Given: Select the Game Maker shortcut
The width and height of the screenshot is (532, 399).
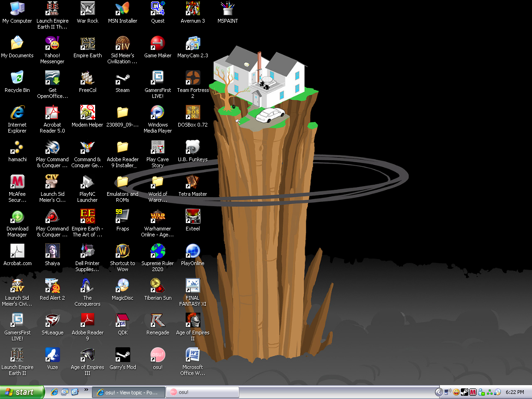Looking at the screenshot, I should 158,47.
